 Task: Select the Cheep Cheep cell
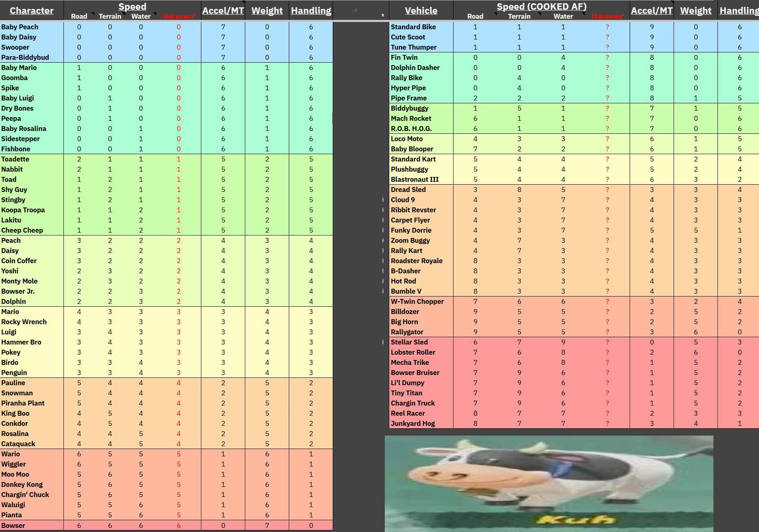click(x=32, y=230)
